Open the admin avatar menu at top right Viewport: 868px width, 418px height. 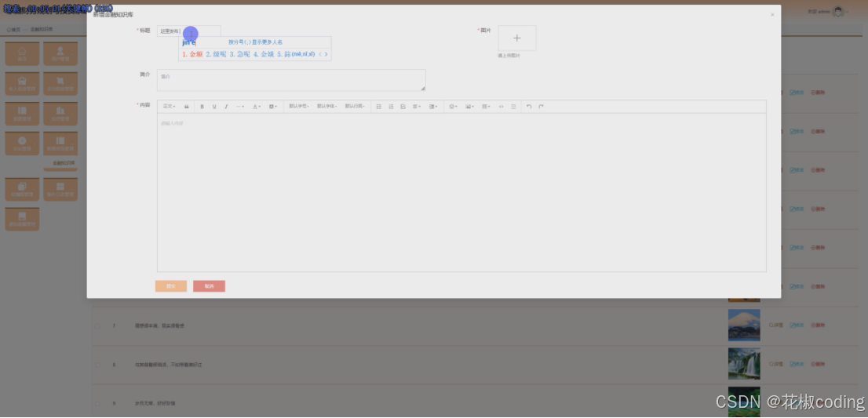click(838, 12)
